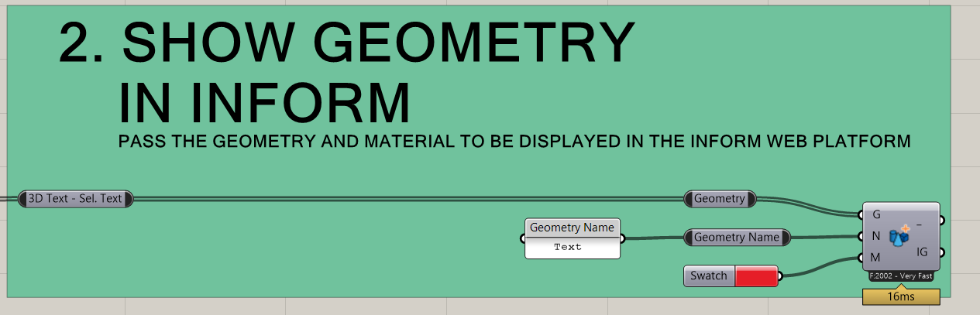Click the N input on the component

click(876, 236)
